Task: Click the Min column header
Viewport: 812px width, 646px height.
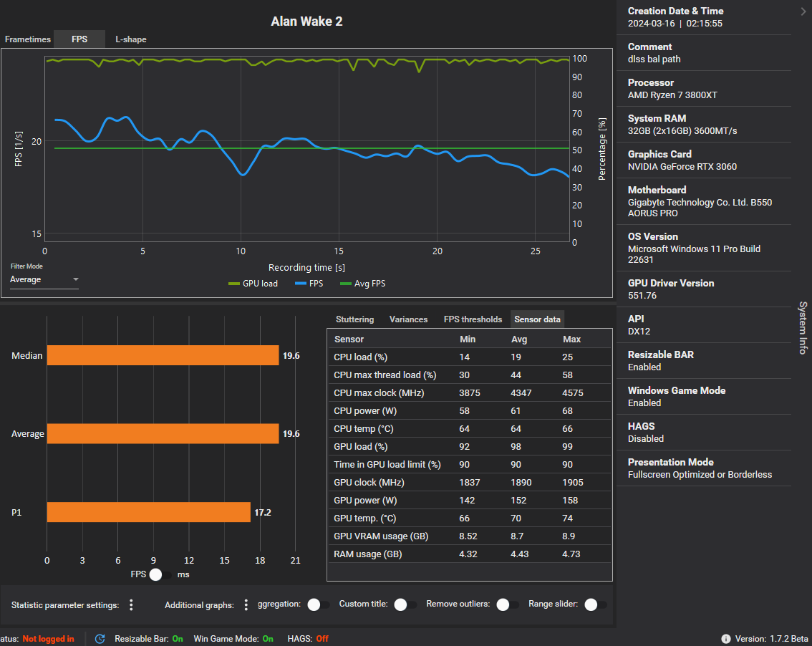Action: pyautogui.click(x=468, y=339)
